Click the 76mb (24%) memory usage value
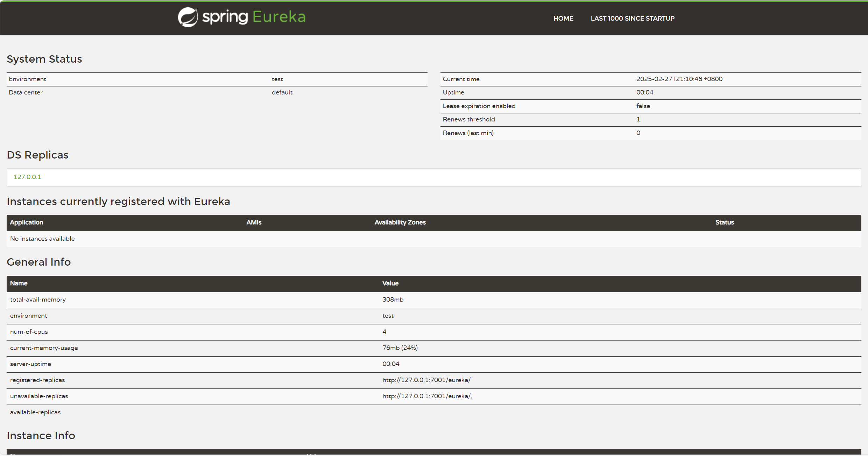Viewport: 868px width, 456px height. coord(400,348)
